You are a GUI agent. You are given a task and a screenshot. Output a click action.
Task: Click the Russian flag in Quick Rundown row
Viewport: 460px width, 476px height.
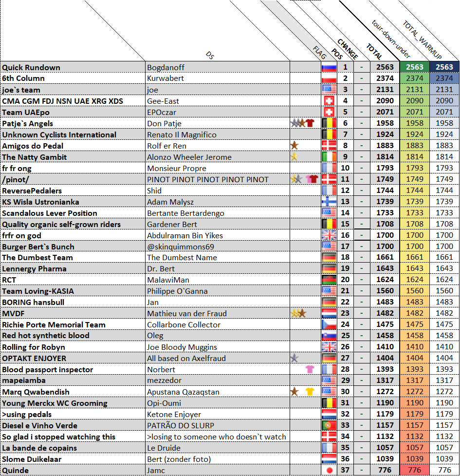coord(329,67)
